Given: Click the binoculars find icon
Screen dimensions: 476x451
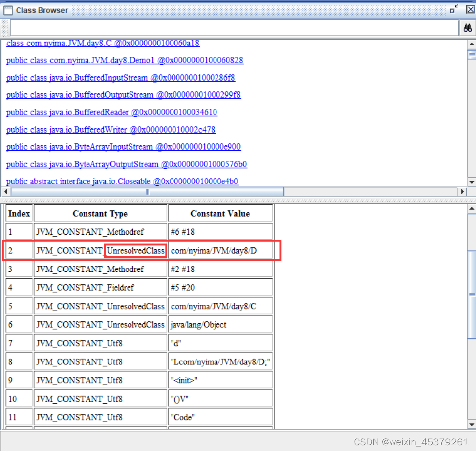Looking at the screenshot, I should point(467,28).
